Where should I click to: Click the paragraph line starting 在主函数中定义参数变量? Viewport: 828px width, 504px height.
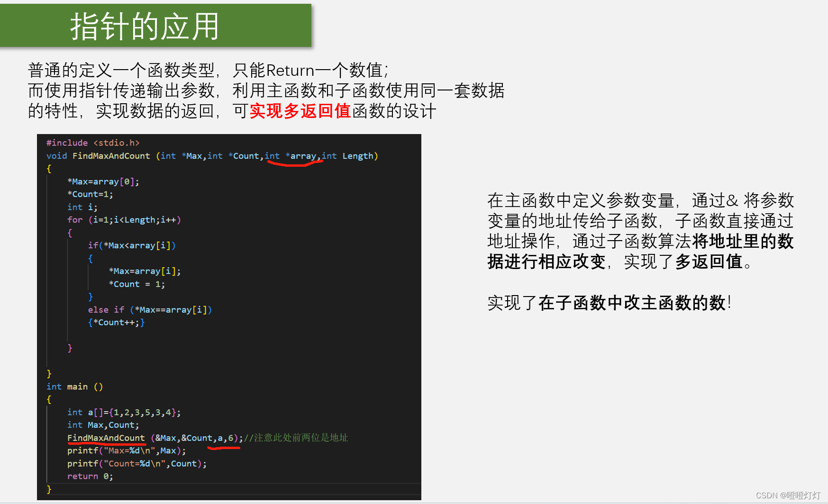pos(641,201)
